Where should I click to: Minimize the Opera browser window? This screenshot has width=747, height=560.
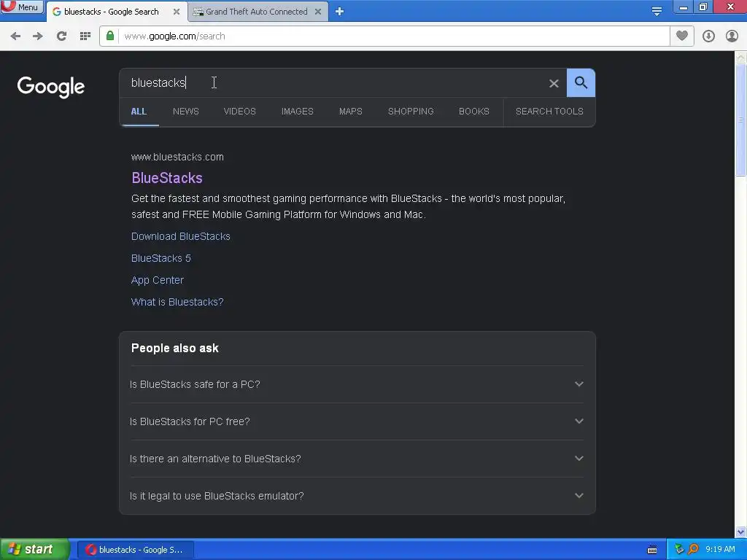(683, 7)
